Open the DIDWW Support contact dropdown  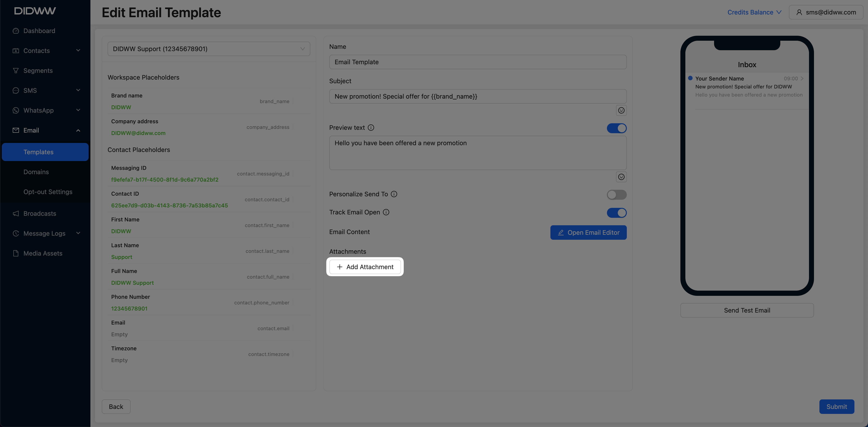(209, 49)
